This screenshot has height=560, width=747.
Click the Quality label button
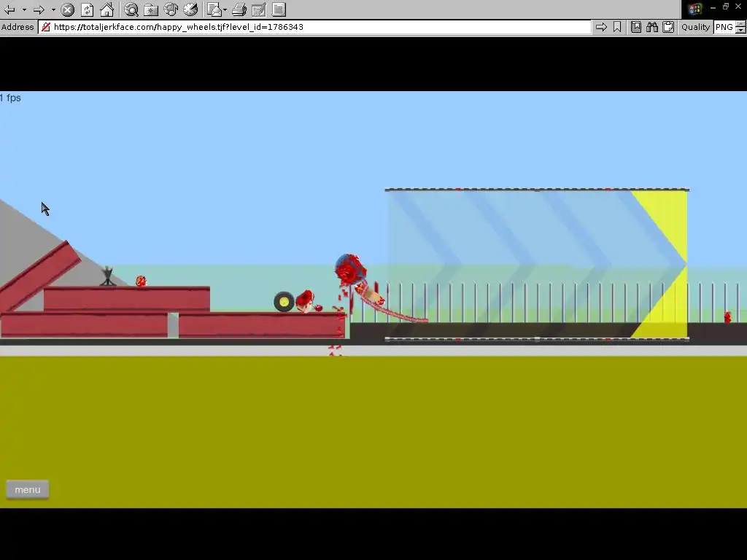(x=695, y=27)
